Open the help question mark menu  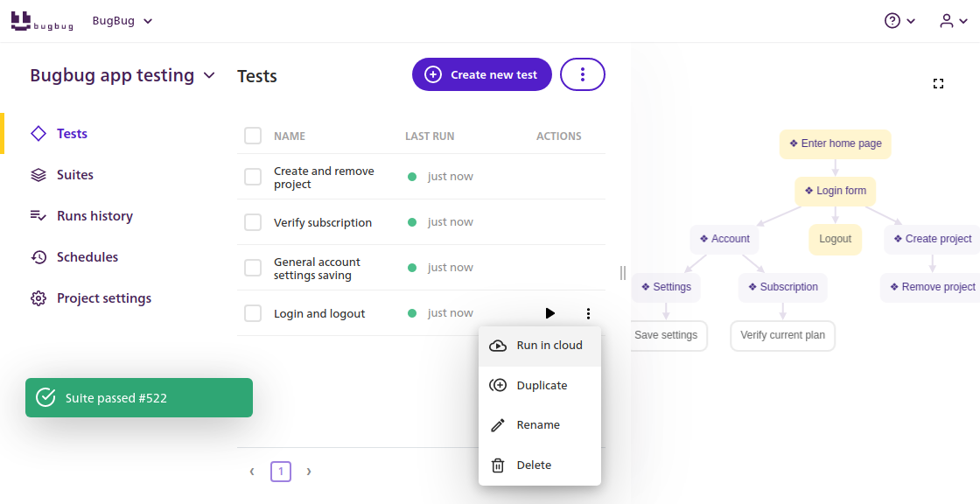(x=900, y=21)
